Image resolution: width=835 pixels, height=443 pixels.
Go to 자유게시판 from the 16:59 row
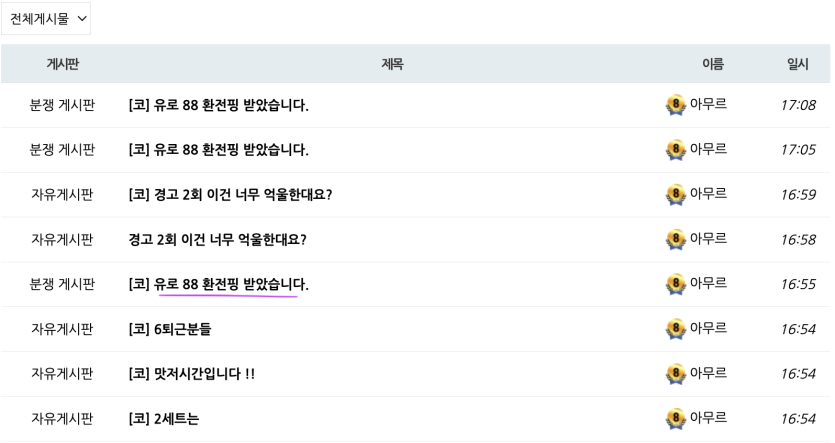[62, 194]
